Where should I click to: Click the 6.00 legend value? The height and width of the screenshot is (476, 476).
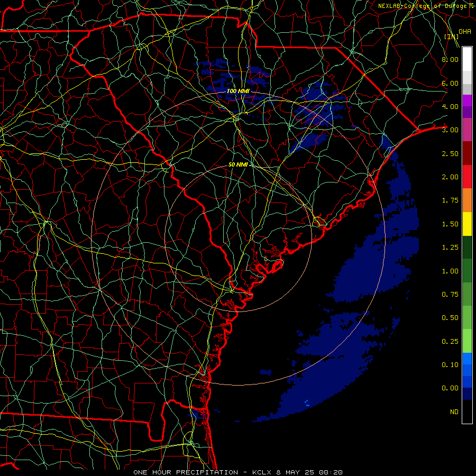pos(450,83)
